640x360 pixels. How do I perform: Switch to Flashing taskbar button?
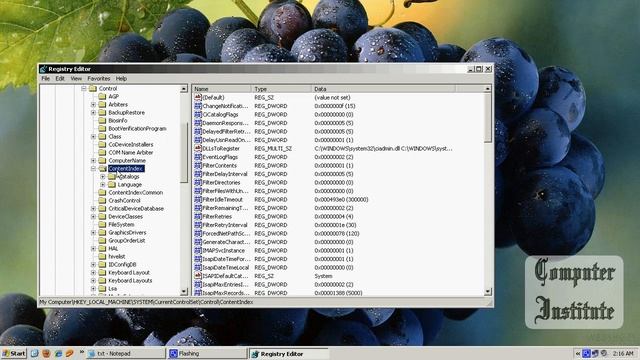(207, 353)
